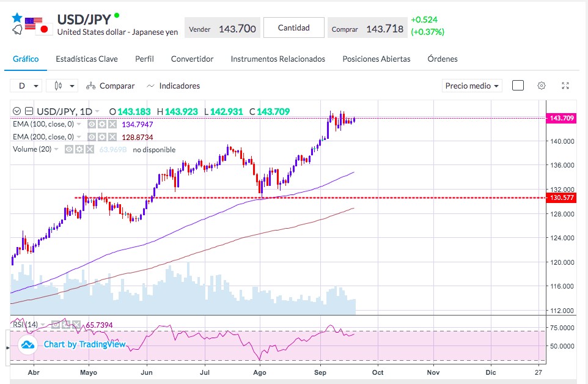Viewport: 588px width, 384px height.
Task: Toggle EMA 200 visibility eye
Action: pos(92,137)
